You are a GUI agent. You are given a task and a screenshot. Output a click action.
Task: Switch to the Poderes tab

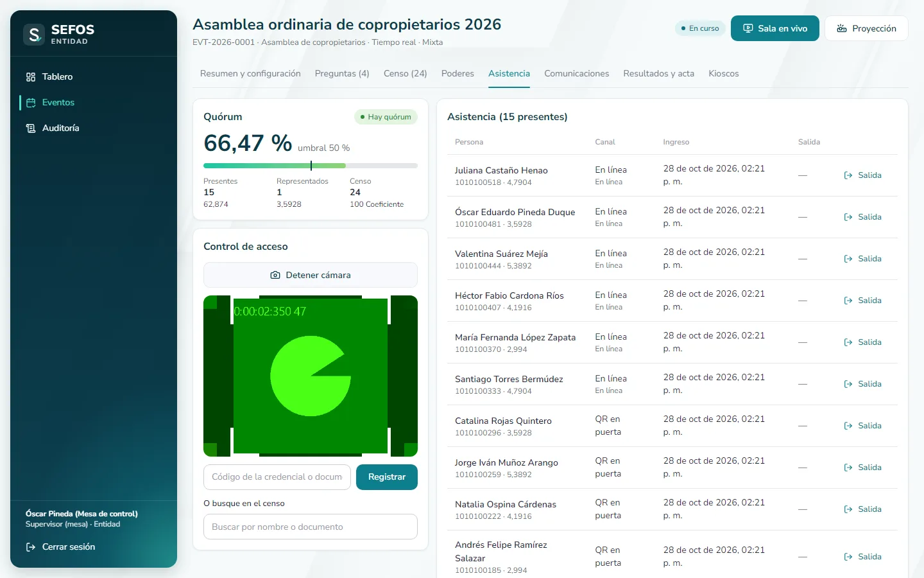point(458,74)
